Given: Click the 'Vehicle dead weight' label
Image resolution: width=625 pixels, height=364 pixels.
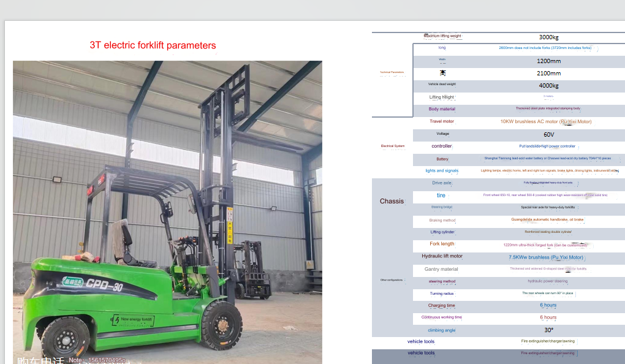Looking at the screenshot, I should point(442,84).
